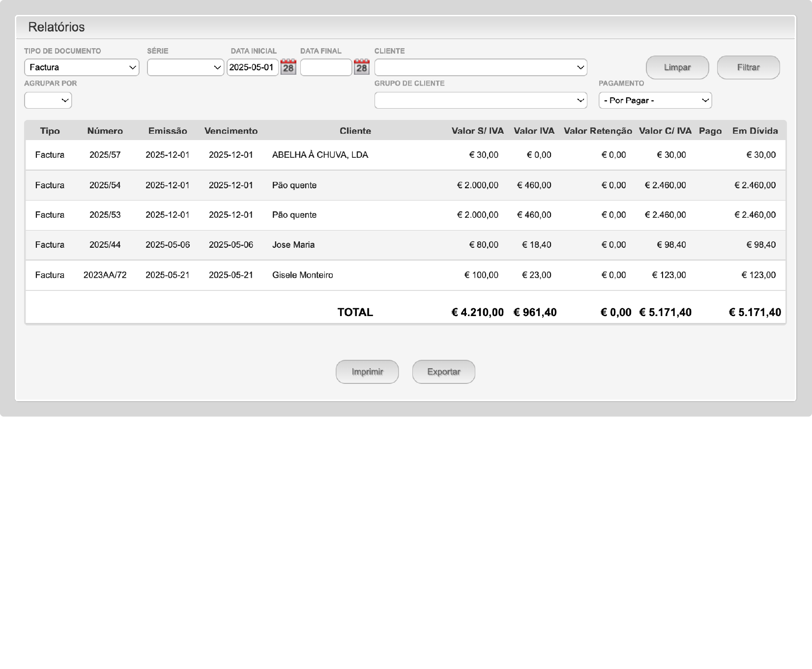The height and width of the screenshot is (669, 812).
Task: Open the Grupo de Cliente dropdown
Action: tap(480, 100)
